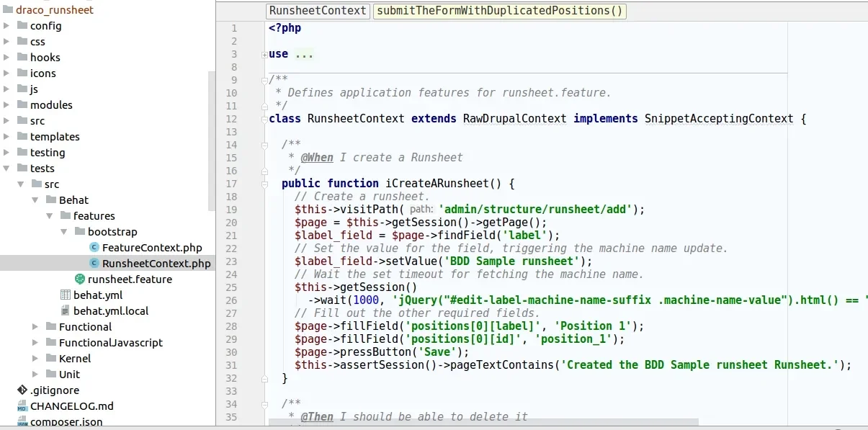Click the submitTheFormWithDuplicatedPositions() breadcrumb
Image resolution: width=868 pixels, height=430 pixels.
[x=499, y=11]
